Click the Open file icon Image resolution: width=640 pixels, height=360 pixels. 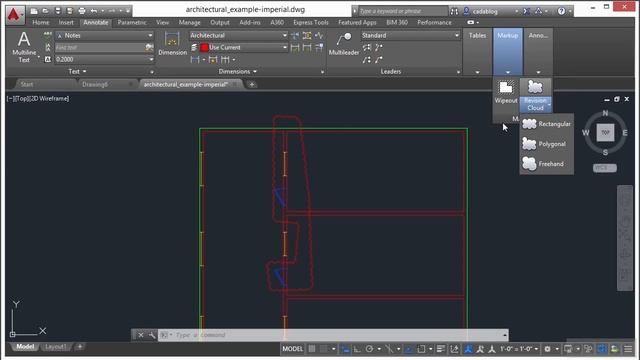[46, 11]
